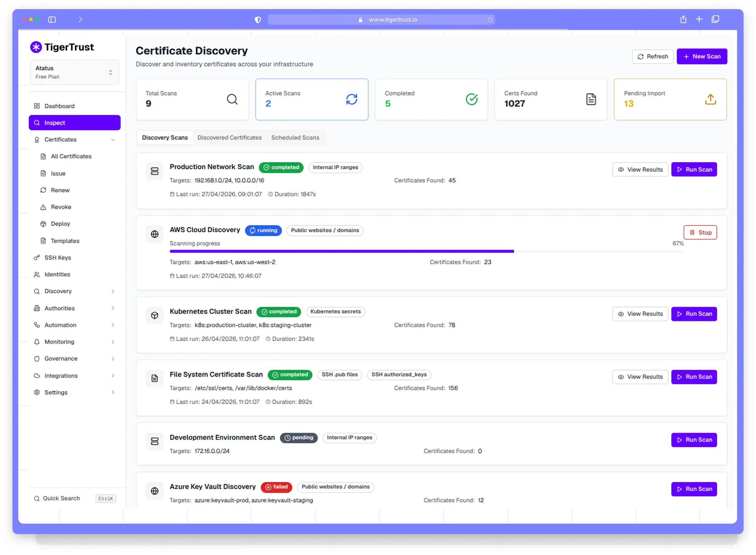
Task: Click the Total Scans magnifier icon
Action: 232,99
